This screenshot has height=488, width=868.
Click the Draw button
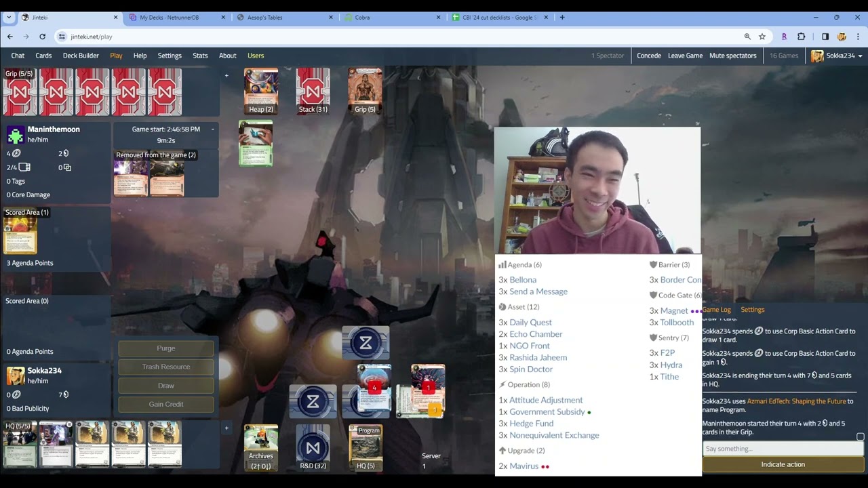tap(166, 386)
